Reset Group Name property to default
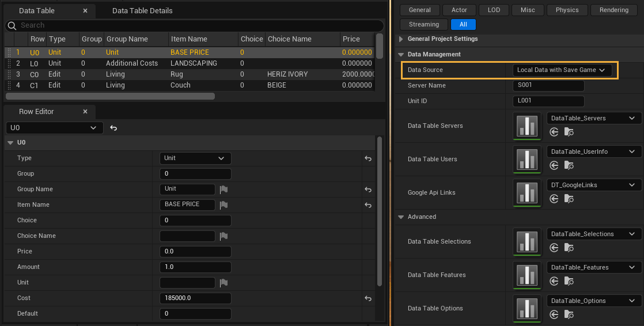The height and width of the screenshot is (326, 644). [x=368, y=189]
